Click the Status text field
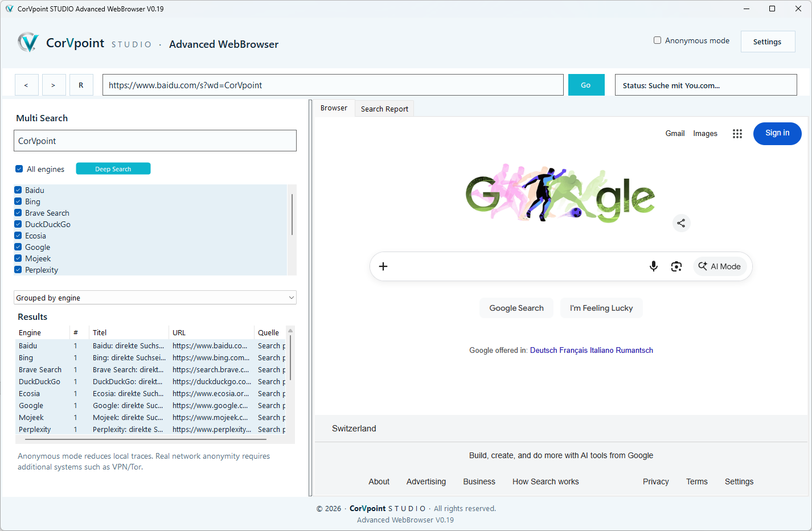The width and height of the screenshot is (812, 531). pos(706,85)
